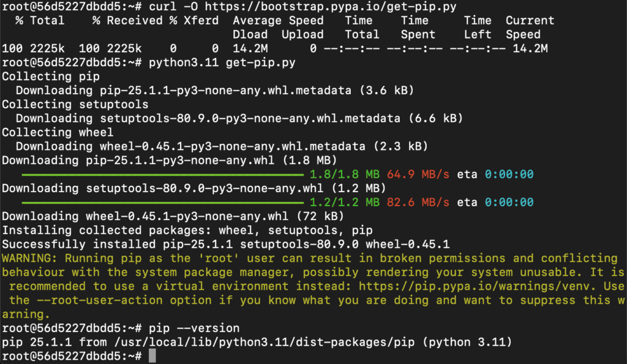Click the setuptools-80.9.0 whl.metadata filename
The height and width of the screenshot is (364, 627).
click(250, 119)
